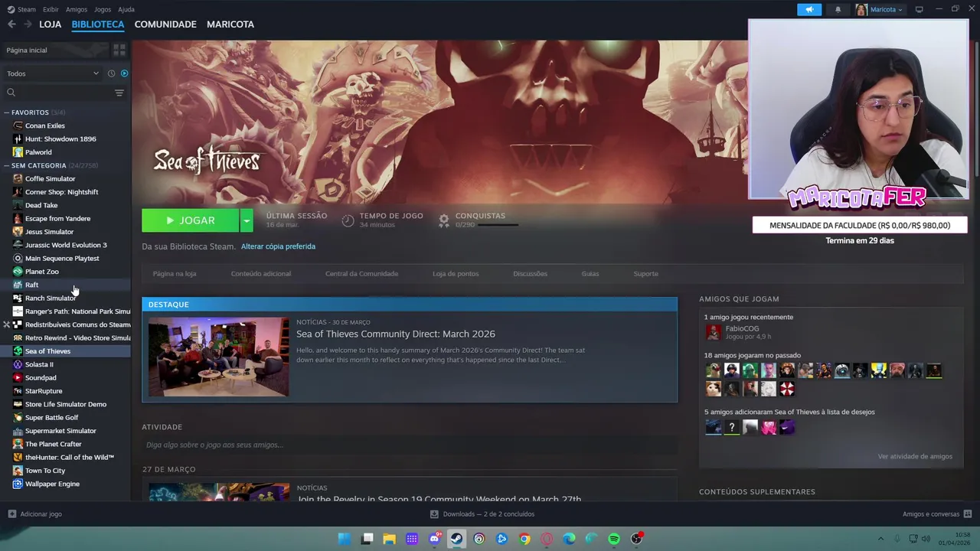Open Loja de pontos link

456,273
